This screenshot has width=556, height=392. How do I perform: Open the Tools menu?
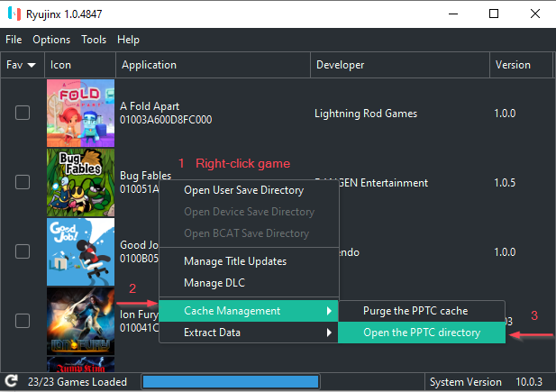click(94, 40)
